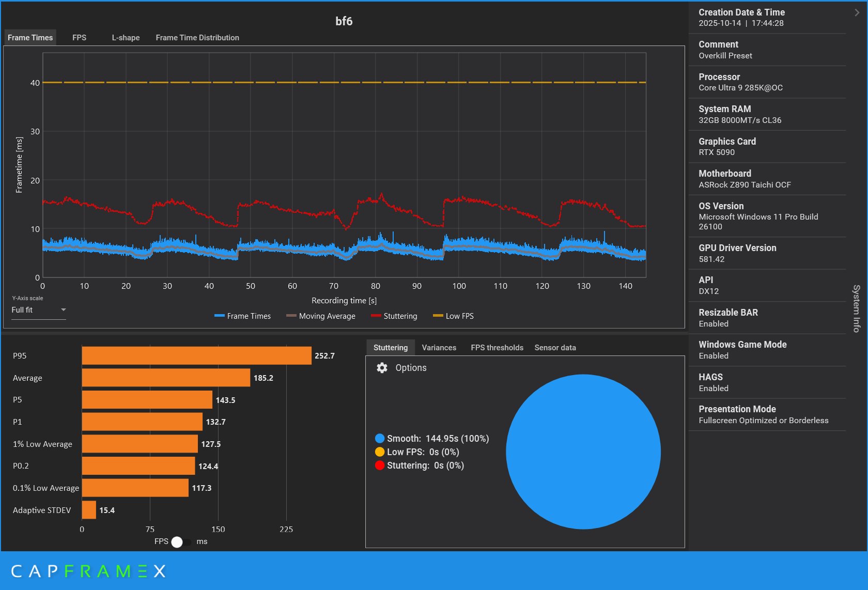Image resolution: width=868 pixels, height=590 pixels.
Task: Click the 0.1% Low Average bar
Action: point(135,488)
